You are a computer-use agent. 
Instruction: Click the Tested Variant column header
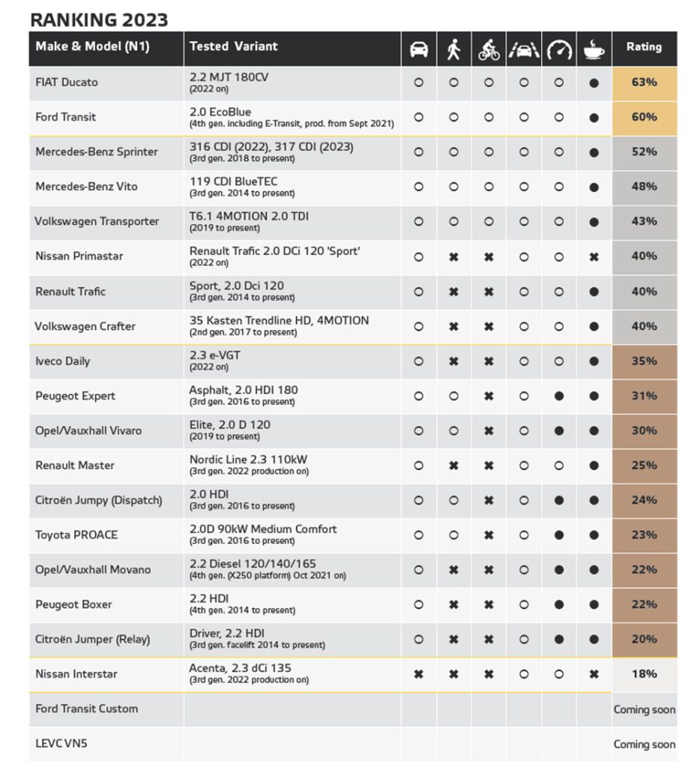[x=234, y=46]
